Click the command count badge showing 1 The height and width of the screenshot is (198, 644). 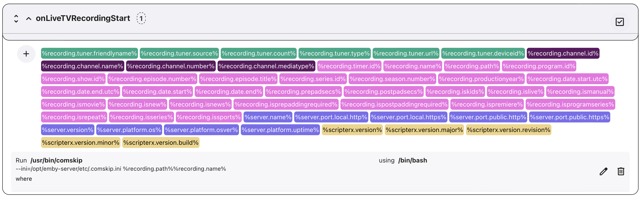click(x=141, y=18)
